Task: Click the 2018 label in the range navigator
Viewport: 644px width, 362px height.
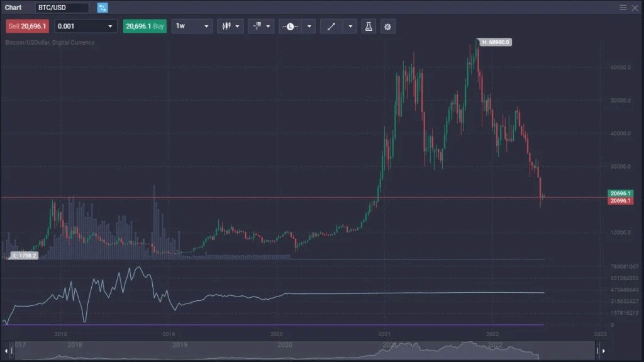Action: [x=75, y=345]
